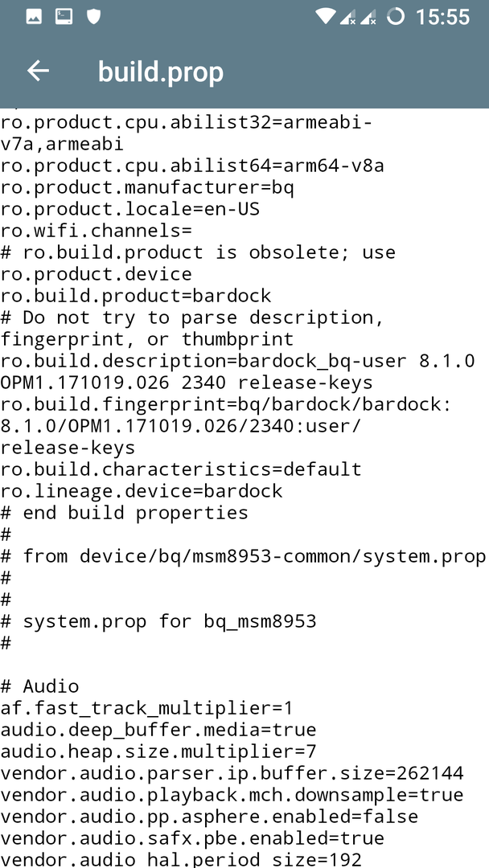The image size is (489, 868).
Task: Tap the Wi-Fi status icon
Action: 327,17
